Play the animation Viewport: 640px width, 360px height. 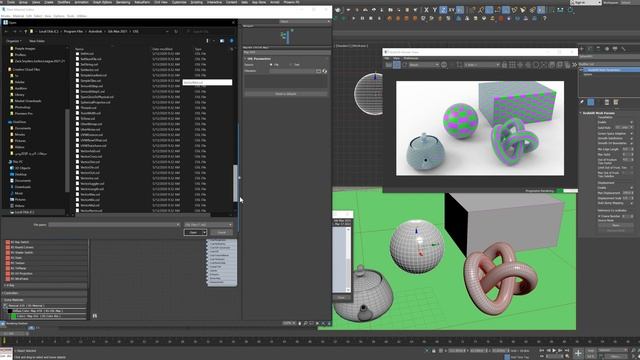pos(554,351)
